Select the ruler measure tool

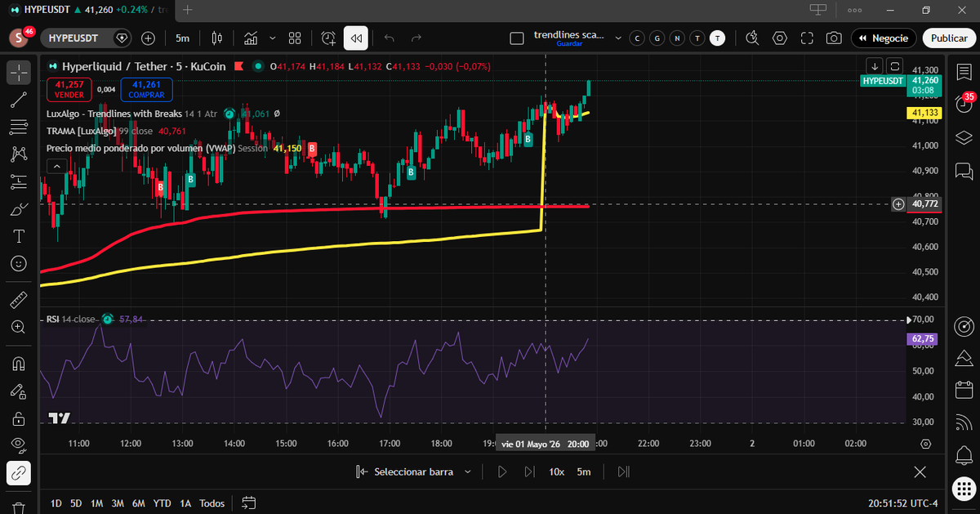pyautogui.click(x=19, y=300)
